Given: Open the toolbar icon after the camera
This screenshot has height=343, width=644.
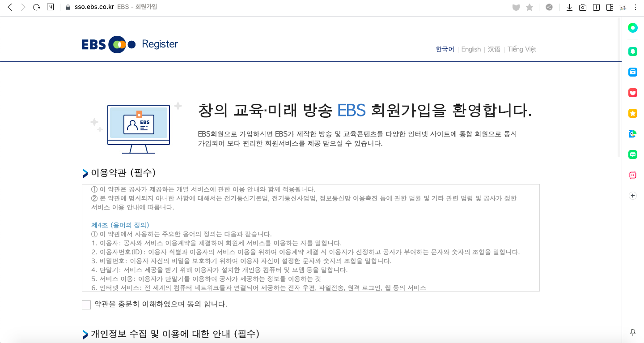Looking at the screenshot, I should [596, 7].
